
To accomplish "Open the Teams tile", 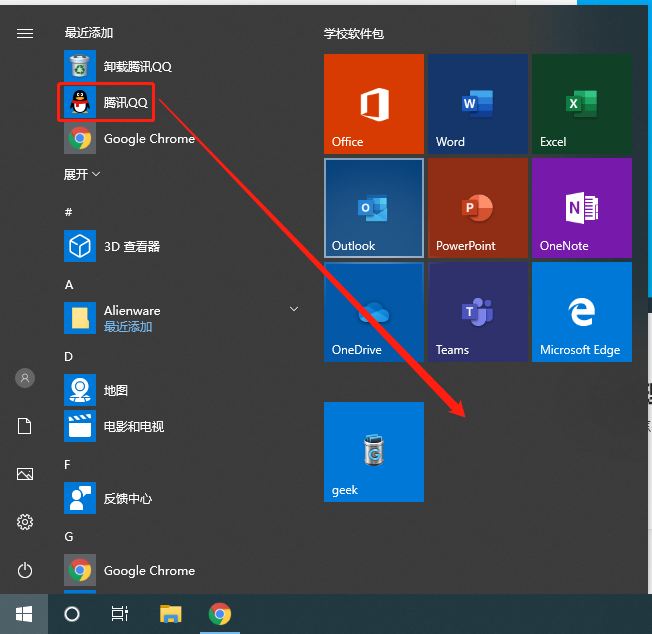I will (478, 312).
